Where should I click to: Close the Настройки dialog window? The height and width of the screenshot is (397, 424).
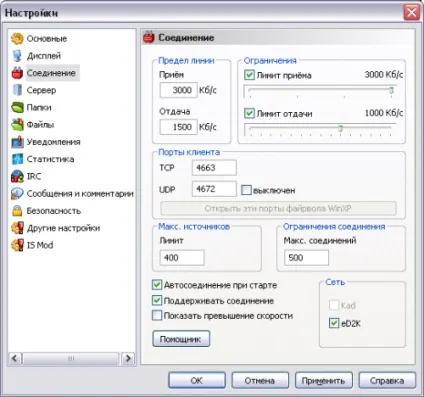pyautogui.click(x=412, y=13)
